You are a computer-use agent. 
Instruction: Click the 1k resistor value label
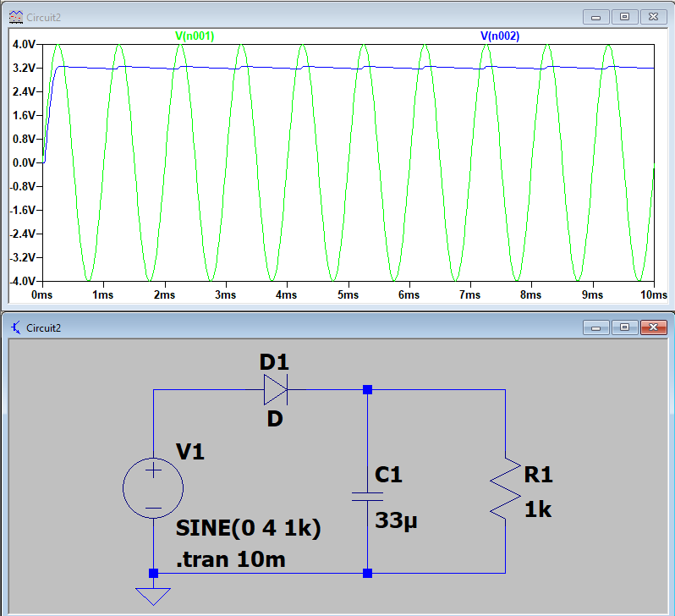click(537, 509)
